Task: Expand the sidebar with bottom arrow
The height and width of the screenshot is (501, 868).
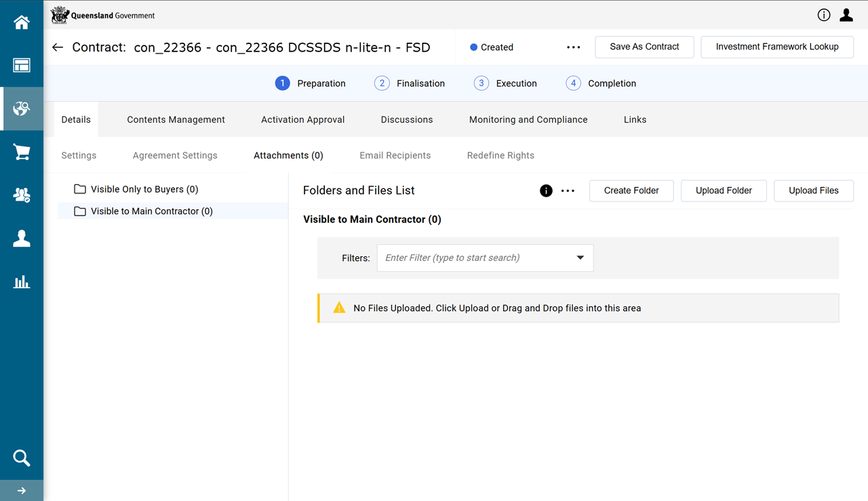Action: pyautogui.click(x=22, y=490)
